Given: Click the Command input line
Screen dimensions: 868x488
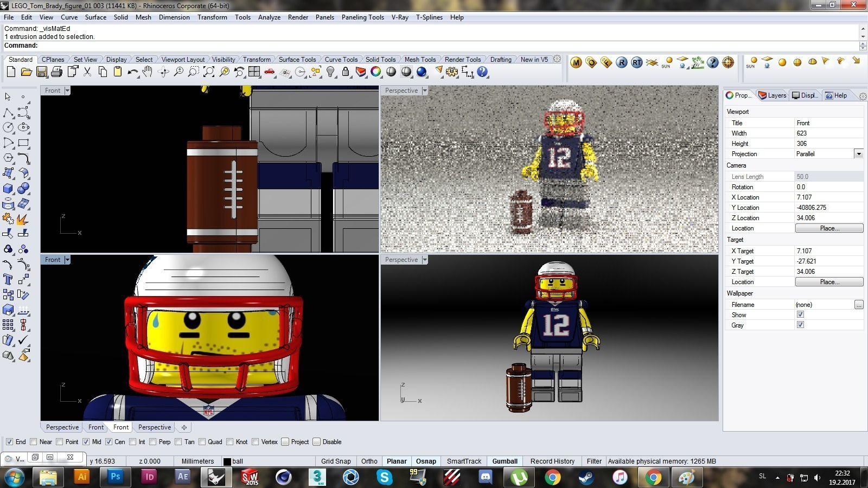Looking at the screenshot, I should click(434, 46).
